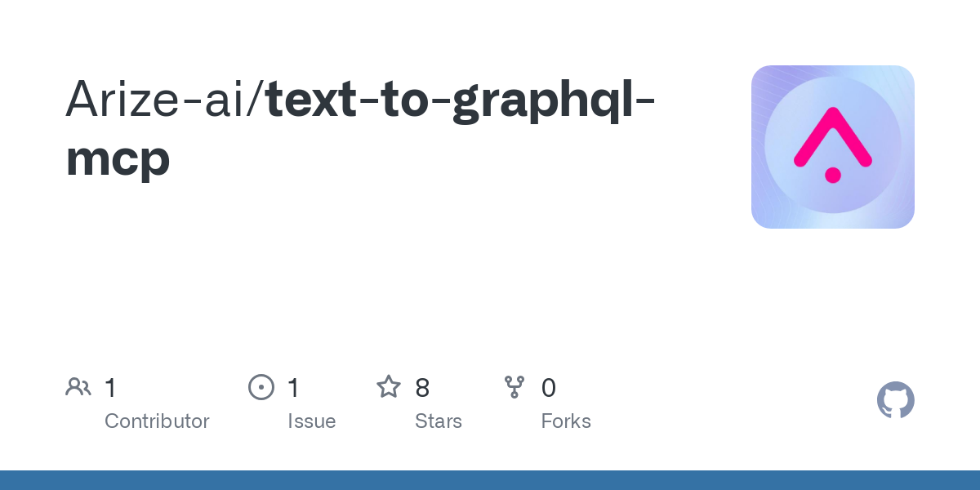The width and height of the screenshot is (980, 490).
Task: Click the Stars label
Action: click(439, 421)
